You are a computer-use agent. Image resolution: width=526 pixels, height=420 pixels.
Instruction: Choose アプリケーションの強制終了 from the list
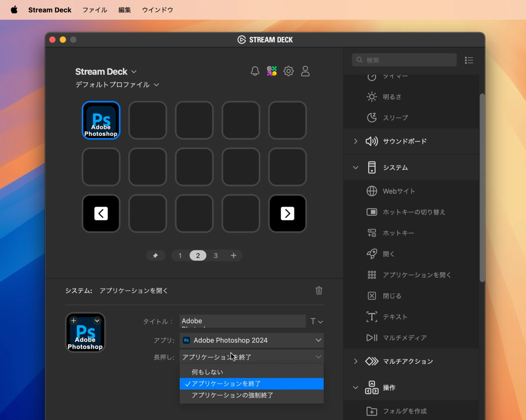[232, 395]
